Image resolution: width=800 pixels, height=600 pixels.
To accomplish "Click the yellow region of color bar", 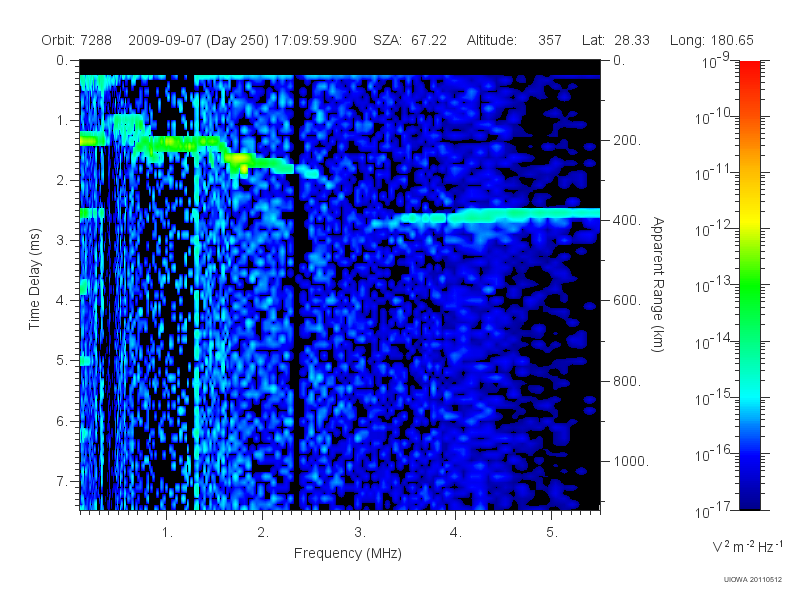I will (749, 217).
